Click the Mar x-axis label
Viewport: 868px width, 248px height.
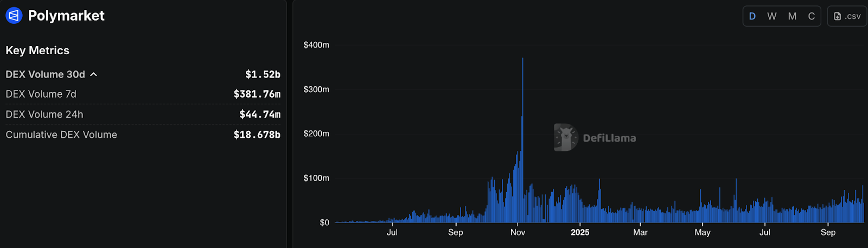[x=640, y=232]
